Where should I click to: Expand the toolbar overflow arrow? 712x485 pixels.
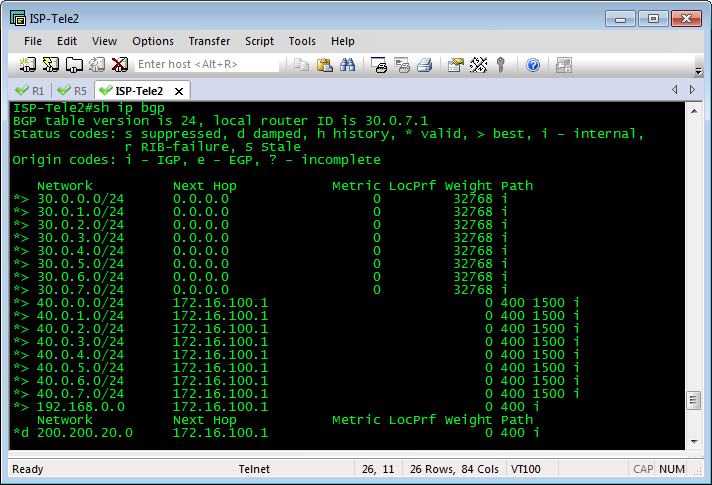click(698, 70)
